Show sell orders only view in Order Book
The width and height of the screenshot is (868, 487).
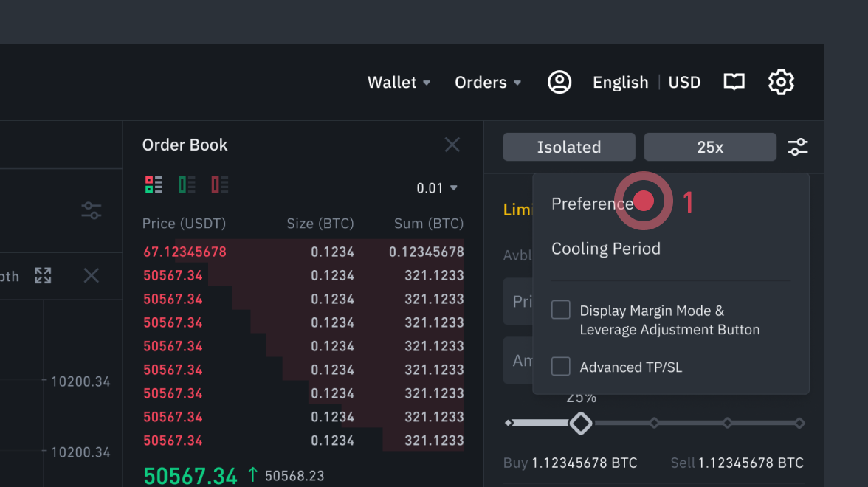pos(220,184)
